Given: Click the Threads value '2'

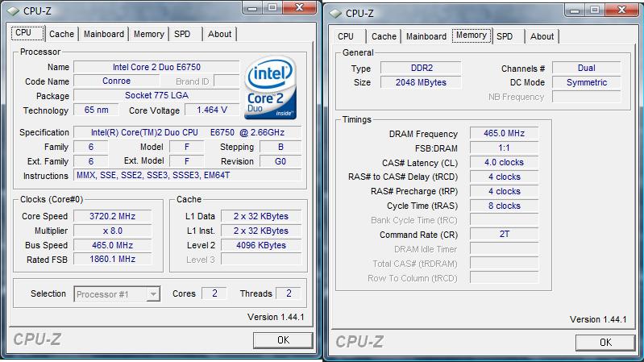Looking at the screenshot, I should (x=289, y=293).
